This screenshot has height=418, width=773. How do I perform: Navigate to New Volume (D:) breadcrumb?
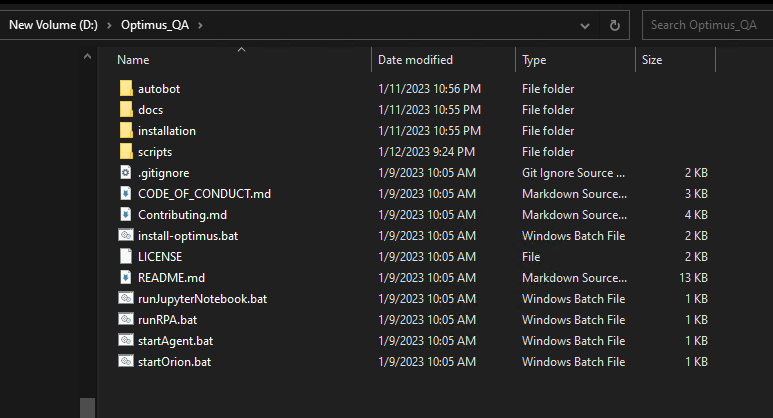click(53, 25)
